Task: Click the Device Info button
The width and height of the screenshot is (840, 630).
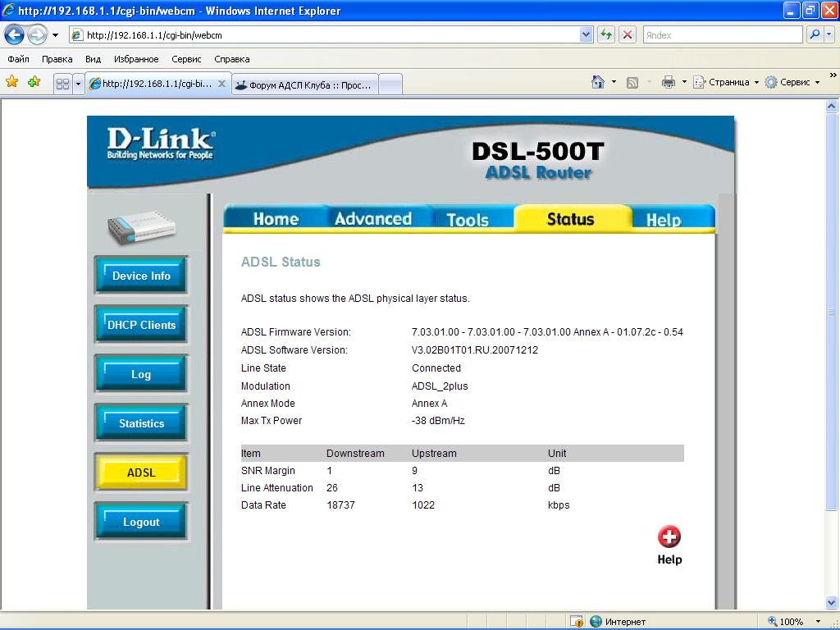Action: (141, 276)
